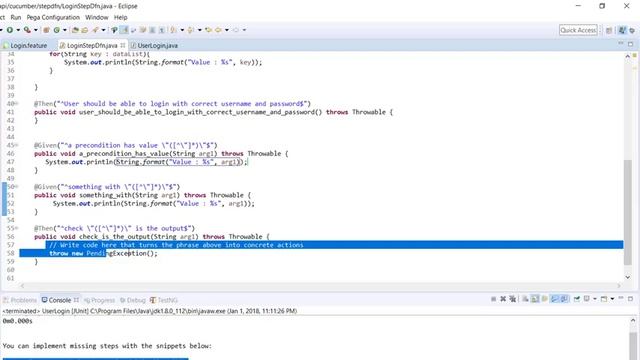
Task: Open the Window menu
Action: point(97,18)
